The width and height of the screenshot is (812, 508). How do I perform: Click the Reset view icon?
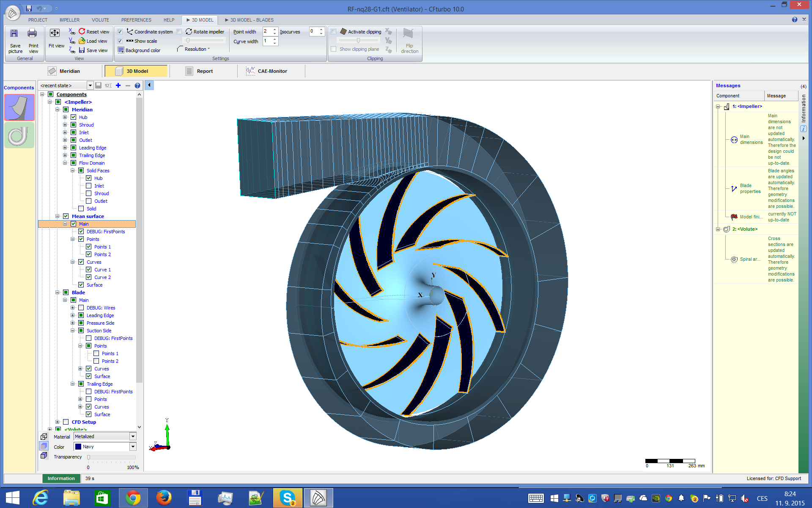point(82,31)
